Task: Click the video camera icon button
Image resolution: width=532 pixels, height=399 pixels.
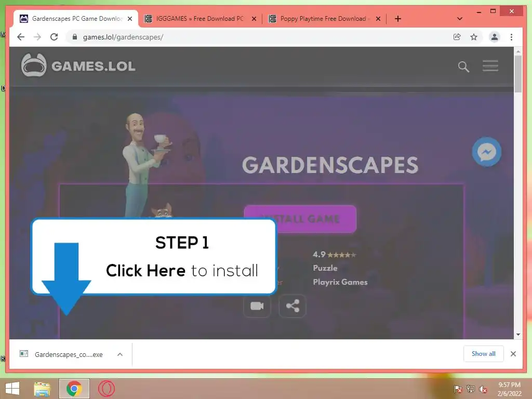Action: coord(257,306)
